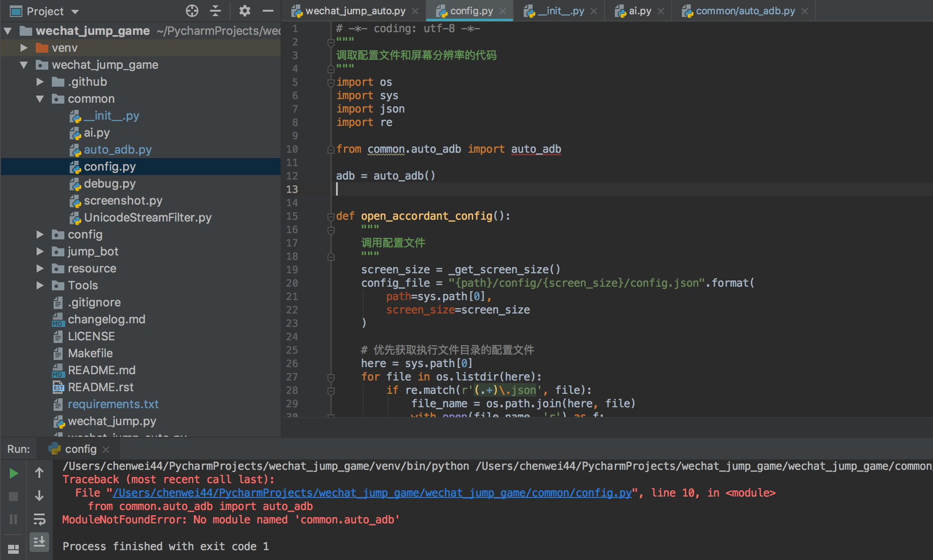Close the common/auto_adb.py tab

805,11
